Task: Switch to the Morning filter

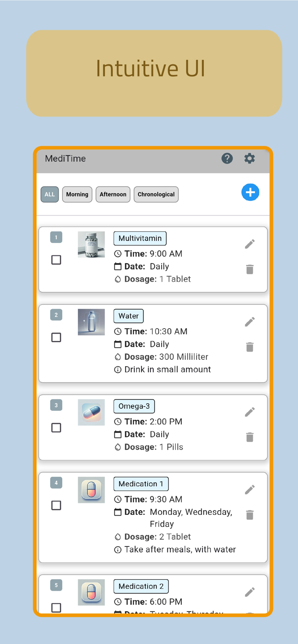Action: click(77, 194)
